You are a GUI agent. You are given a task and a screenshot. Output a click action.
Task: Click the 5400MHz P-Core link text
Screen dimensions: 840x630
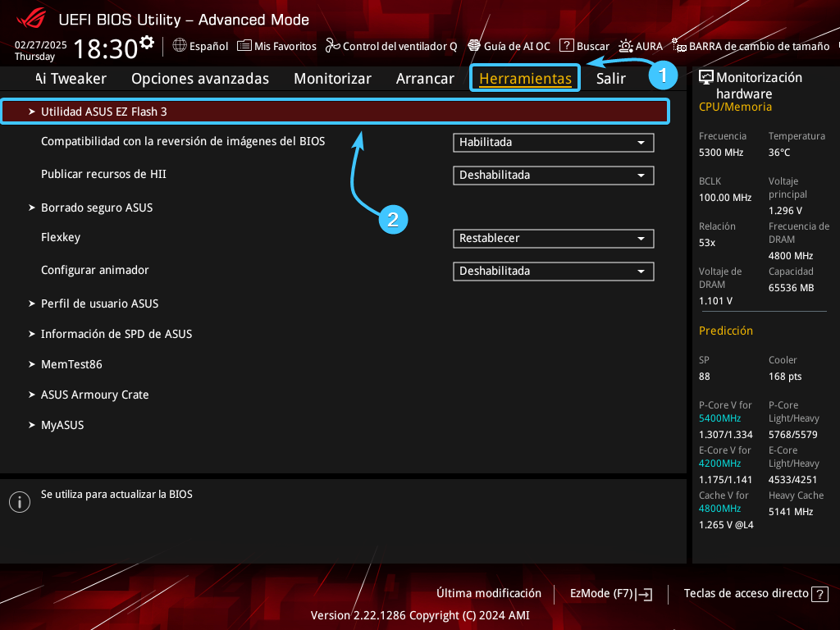(x=719, y=418)
